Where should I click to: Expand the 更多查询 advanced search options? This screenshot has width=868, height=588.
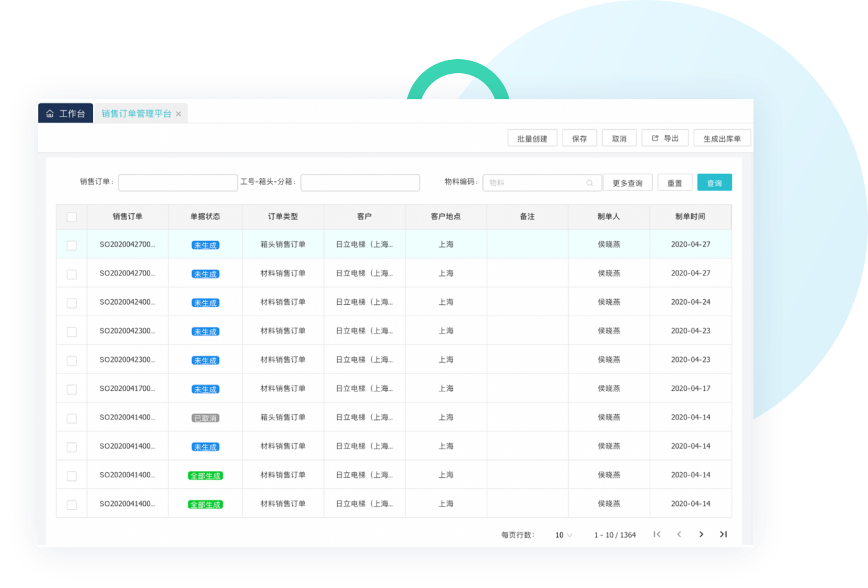627,183
